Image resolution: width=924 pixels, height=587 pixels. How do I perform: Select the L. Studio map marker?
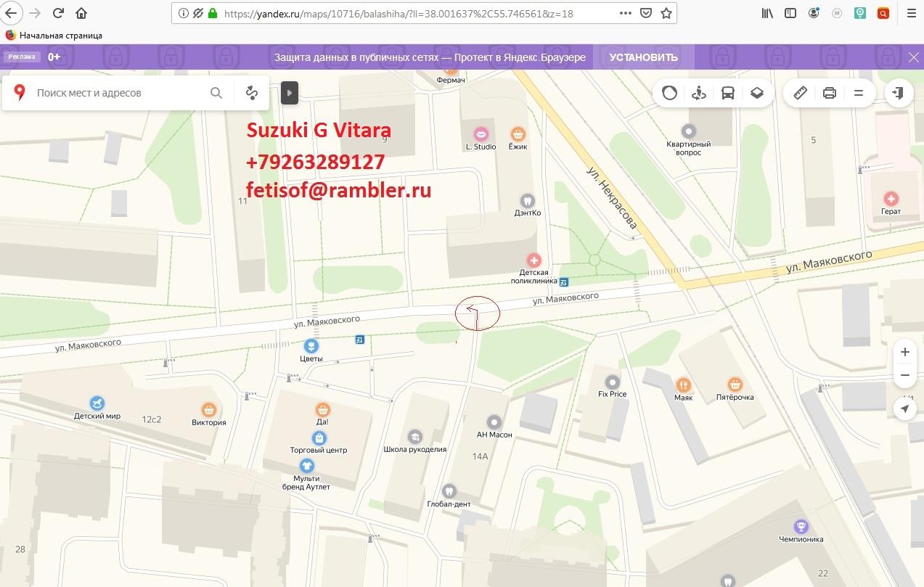point(481,134)
